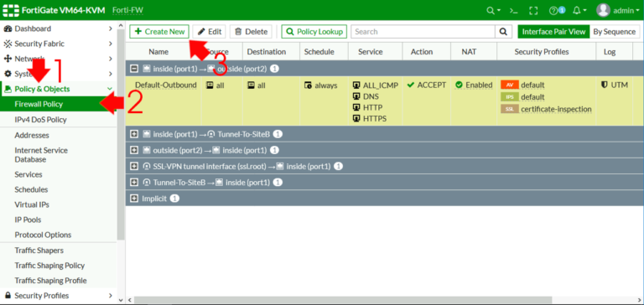
Task: Click Create New policy button
Action: pyautogui.click(x=159, y=32)
